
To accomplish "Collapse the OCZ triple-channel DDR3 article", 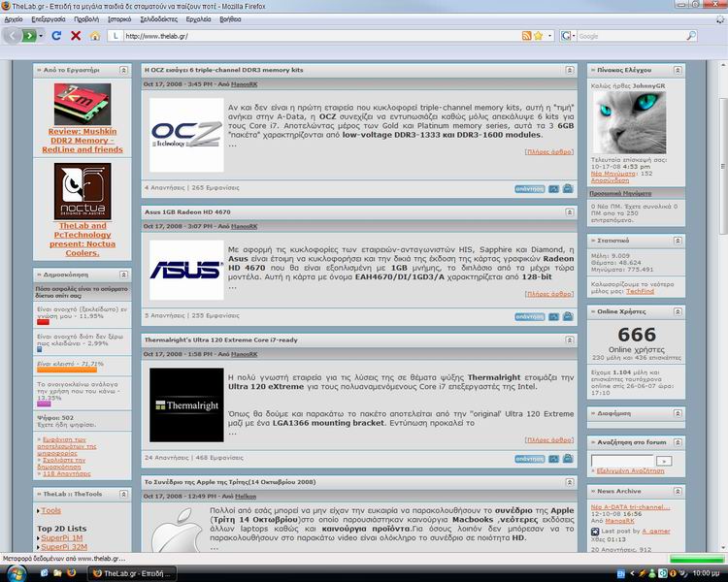I will point(570,70).
